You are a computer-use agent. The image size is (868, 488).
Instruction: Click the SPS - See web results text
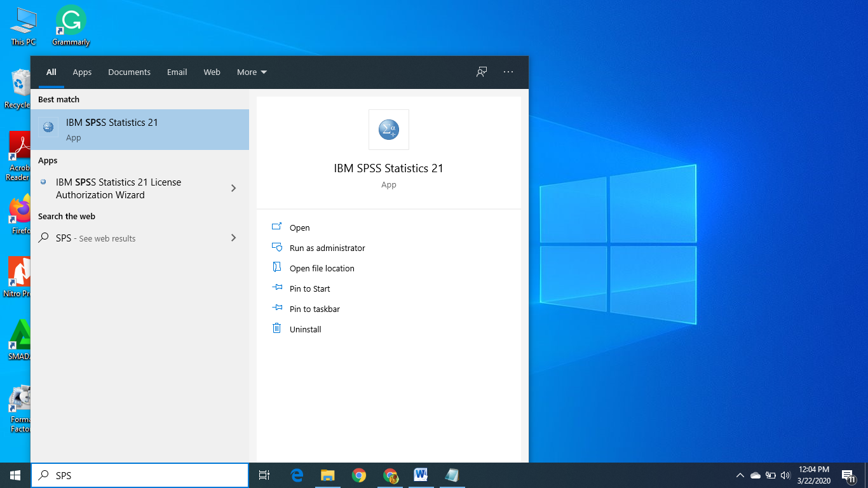coord(95,238)
